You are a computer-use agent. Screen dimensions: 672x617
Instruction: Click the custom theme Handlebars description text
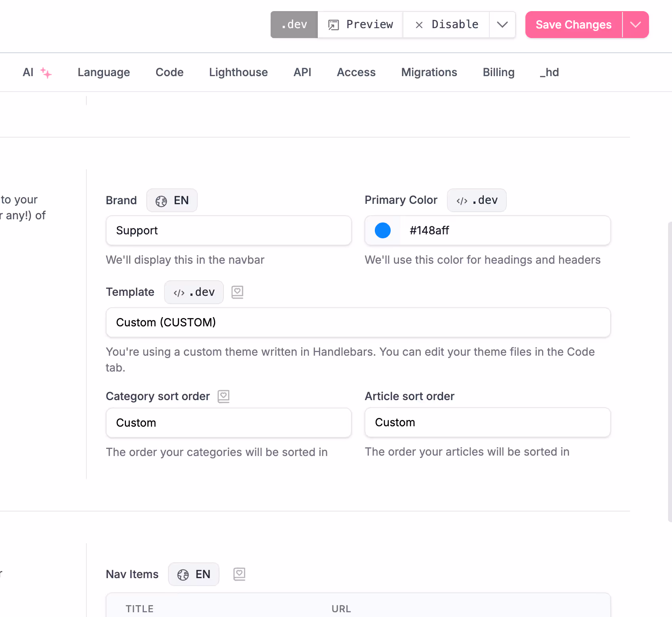[x=350, y=360]
